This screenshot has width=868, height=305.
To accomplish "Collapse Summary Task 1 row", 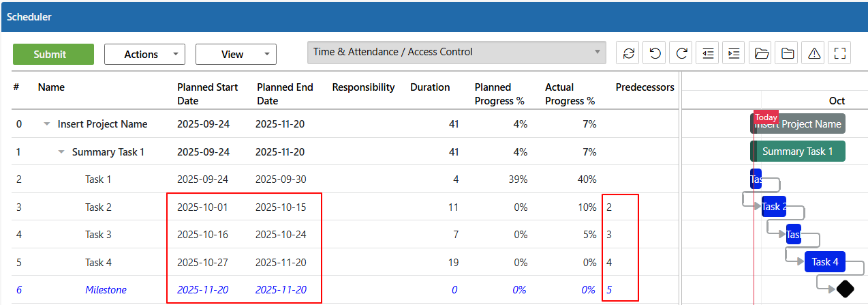I will [61, 152].
